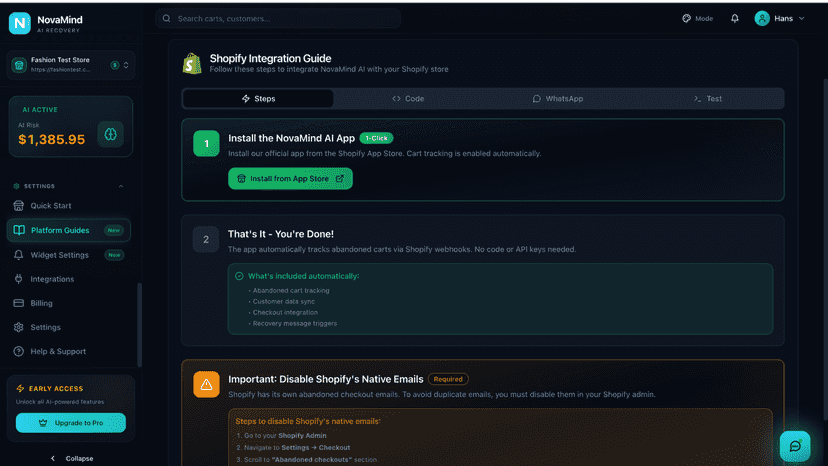
Task: Click the Early Access lightning icon
Action: pyautogui.click(x=20, y=388)
